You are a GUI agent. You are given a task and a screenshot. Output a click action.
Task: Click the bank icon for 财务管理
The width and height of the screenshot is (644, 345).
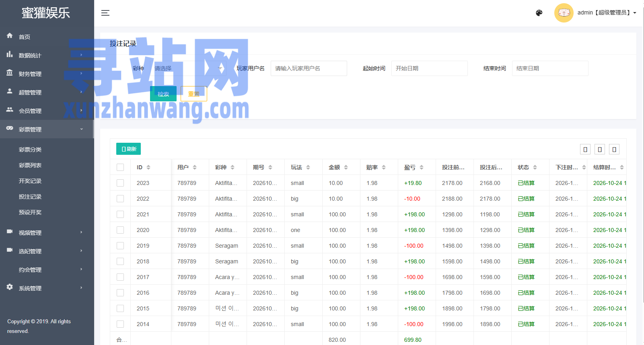click(10, 73)
